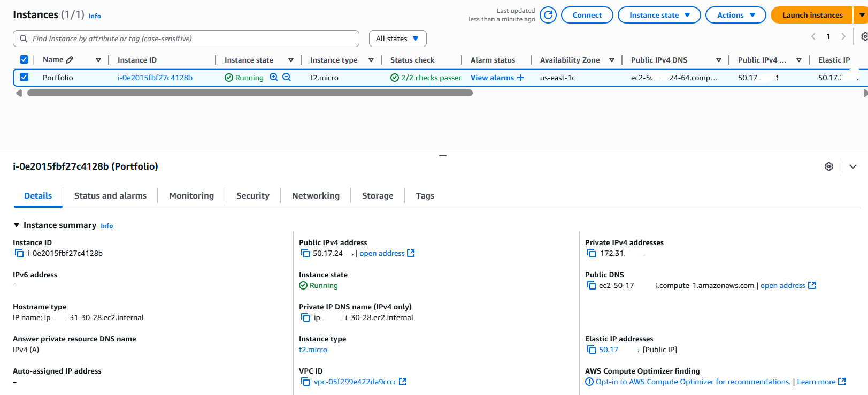Open instance ID link i-0e2015fbf27c4128b
868x395 pixels.
tap(155, 78)
